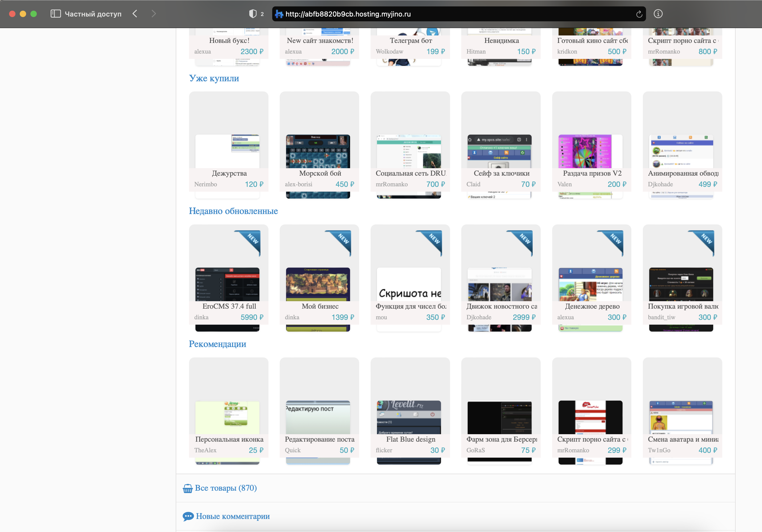Reload page with the refresh icon
The height and width of the screenshot is (532, 762).
639,14
